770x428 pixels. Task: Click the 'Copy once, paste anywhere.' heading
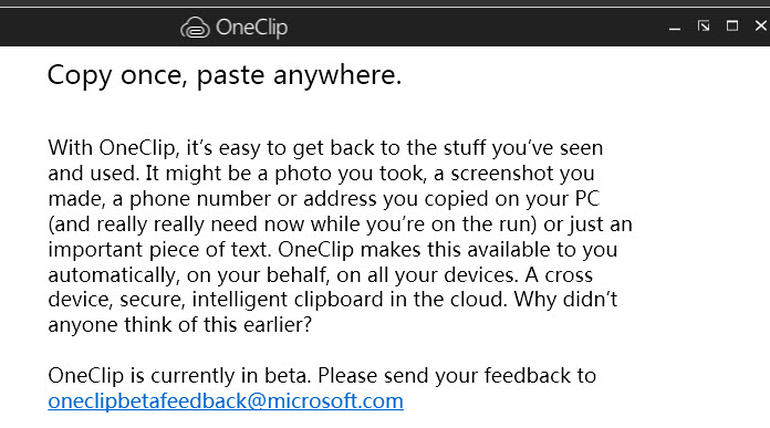click(224, 75)
